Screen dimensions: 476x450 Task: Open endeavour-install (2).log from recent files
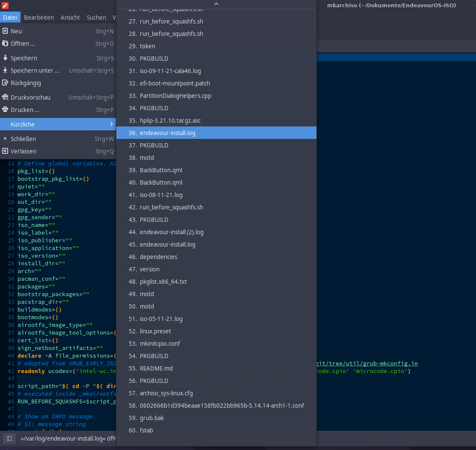216,232
